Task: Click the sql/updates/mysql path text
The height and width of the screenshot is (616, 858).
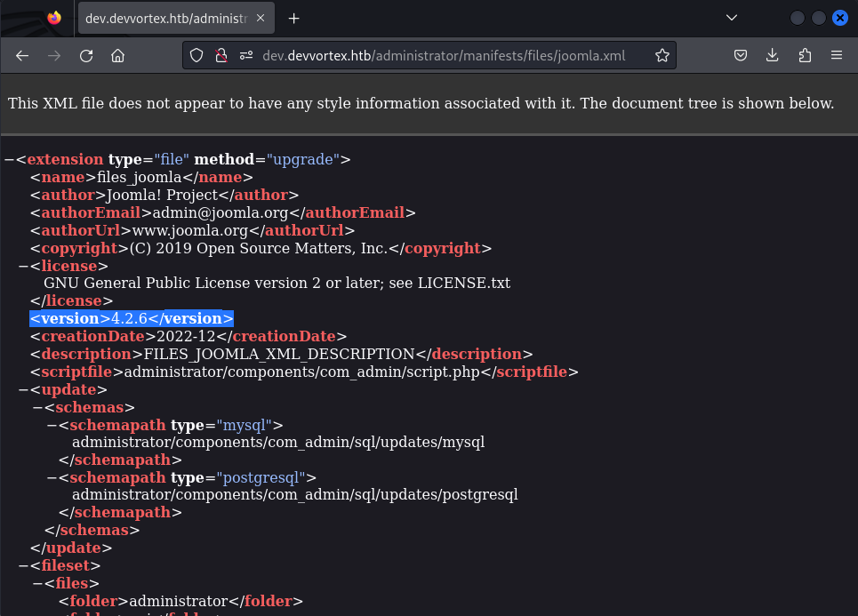Action: coord(278,442)
